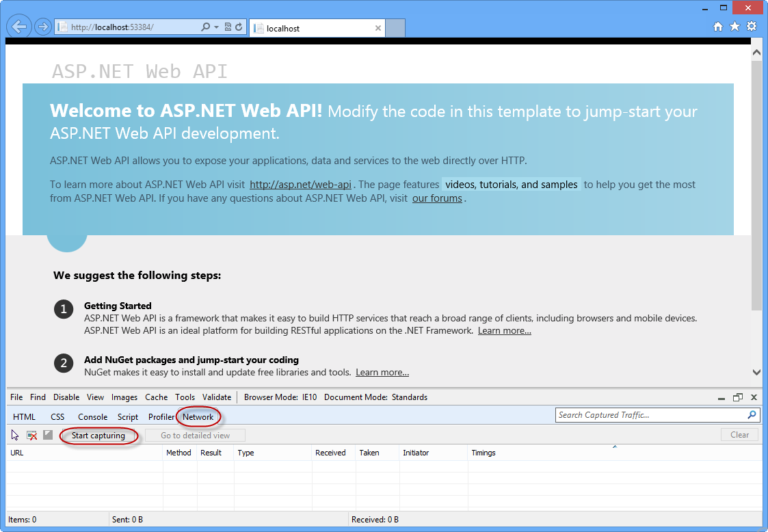Open the Tools menu in developer tools

click(185, 397)
